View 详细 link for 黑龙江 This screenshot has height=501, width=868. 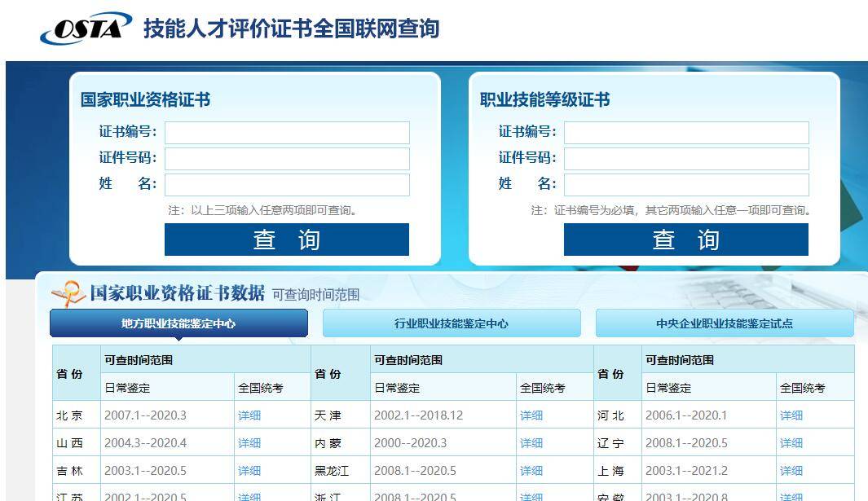(x=531, y=471)
